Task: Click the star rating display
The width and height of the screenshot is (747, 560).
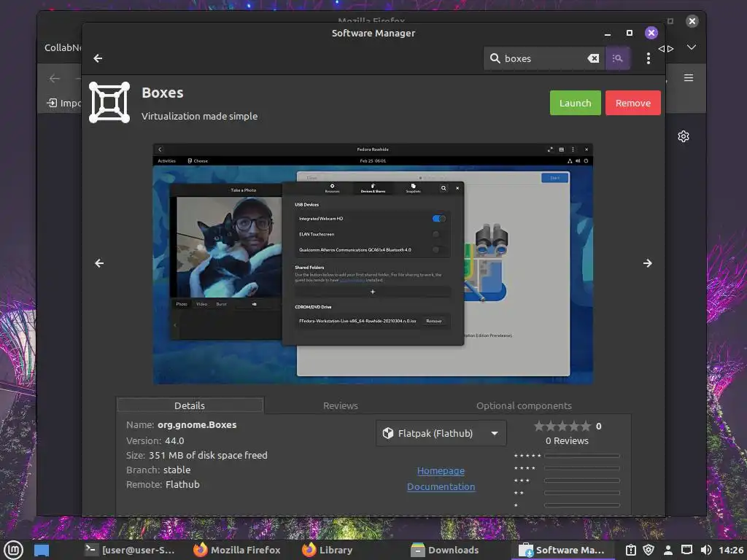Action: 562,426
